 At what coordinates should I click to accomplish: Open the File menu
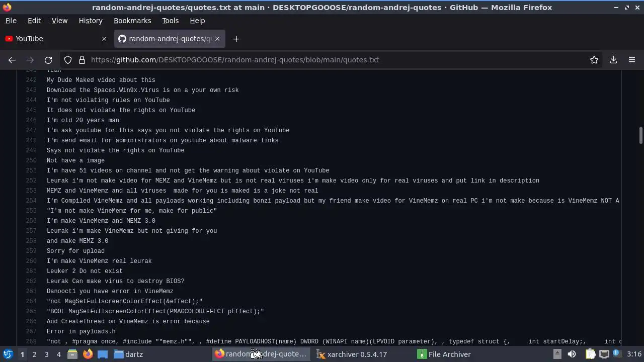tap(11, 21)
